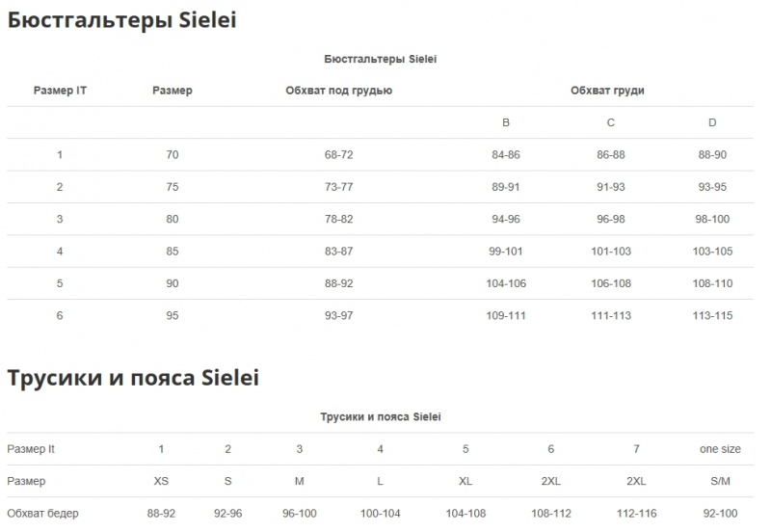This screenshot has height=532, width=771.
Task: Click the XS size cell
Action: tap(161, 481)
